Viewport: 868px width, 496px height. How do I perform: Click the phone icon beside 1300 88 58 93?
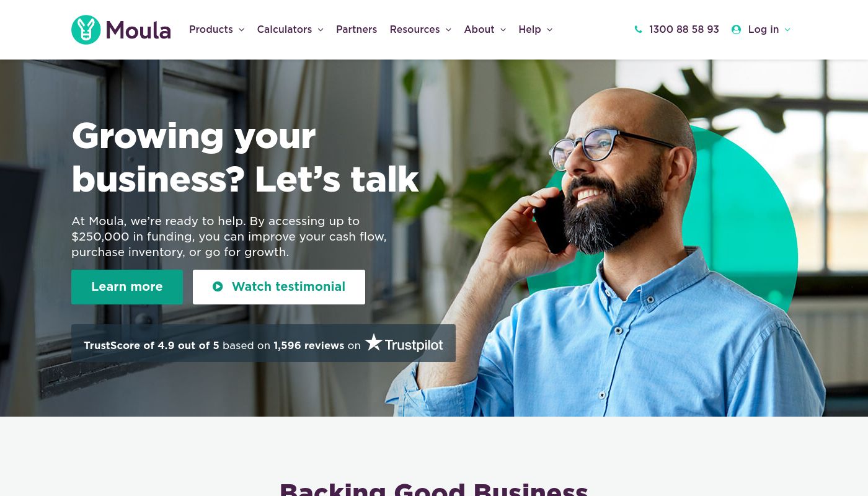pos(638,30)
